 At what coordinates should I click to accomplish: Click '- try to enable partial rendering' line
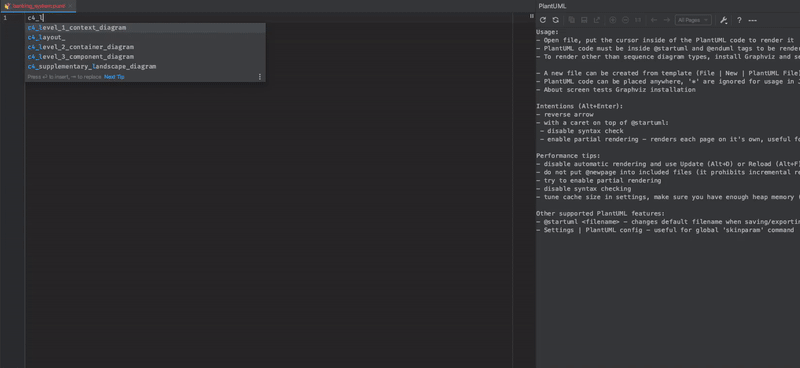coord(598,181)
